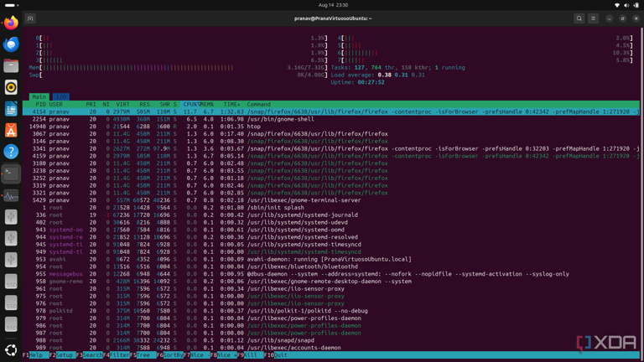Viewport: 644px width, 362px height.
Task: Click the F9 Kill button
Action: (250, 355)
